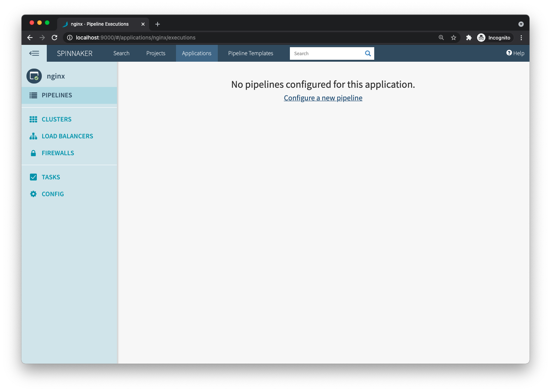Image resolution: width=551 pixels, height=392 pixels.
Task: Click the green macOS fullscreen window button
Action: click(x=47, y=23)
